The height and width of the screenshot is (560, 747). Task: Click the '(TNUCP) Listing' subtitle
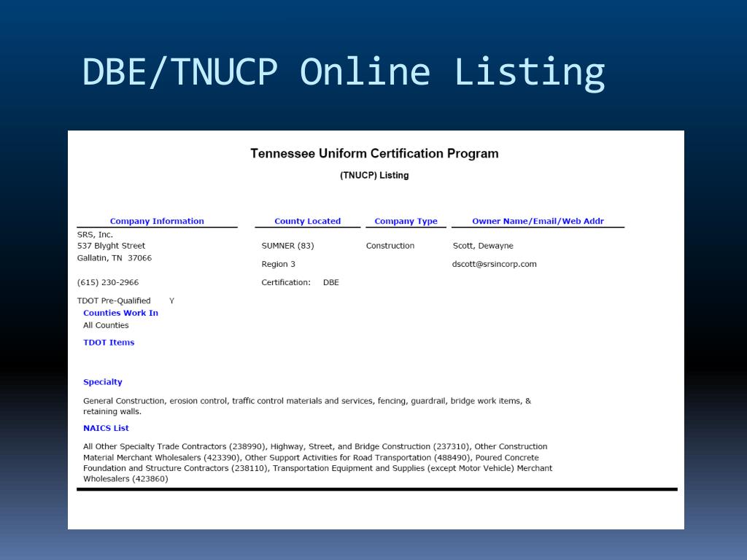pyautogui.click(x=374, y=175)
